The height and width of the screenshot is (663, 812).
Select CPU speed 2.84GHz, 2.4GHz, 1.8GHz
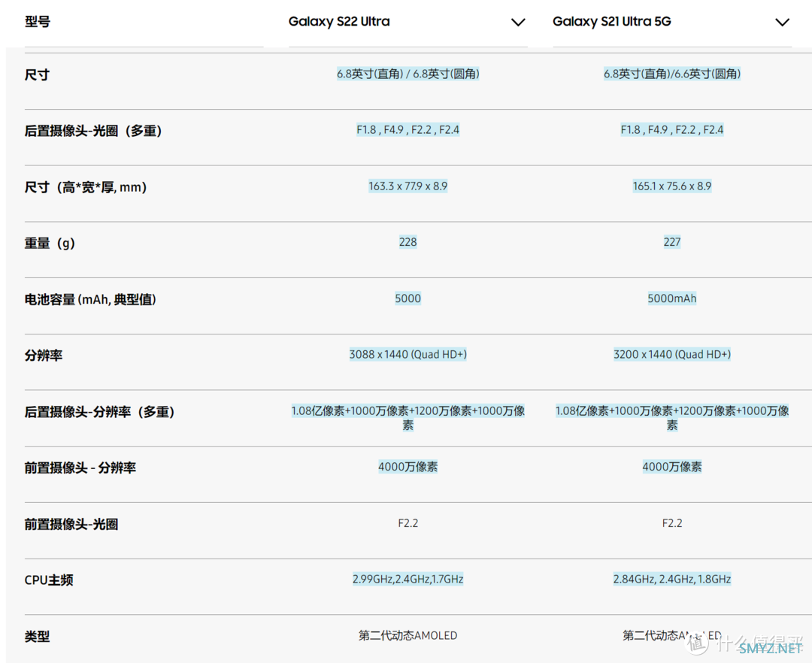pyautogui.click(x=672, y=579)
